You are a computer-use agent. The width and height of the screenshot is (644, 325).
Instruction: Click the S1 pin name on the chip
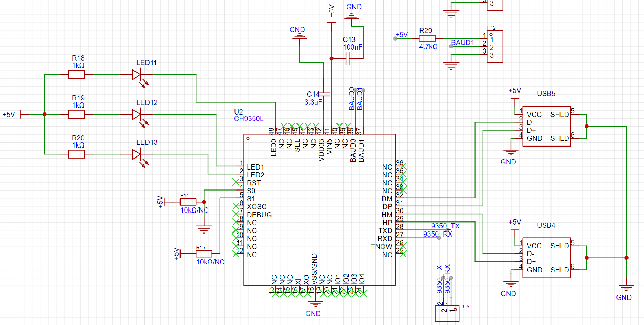(x=251, y=199)
